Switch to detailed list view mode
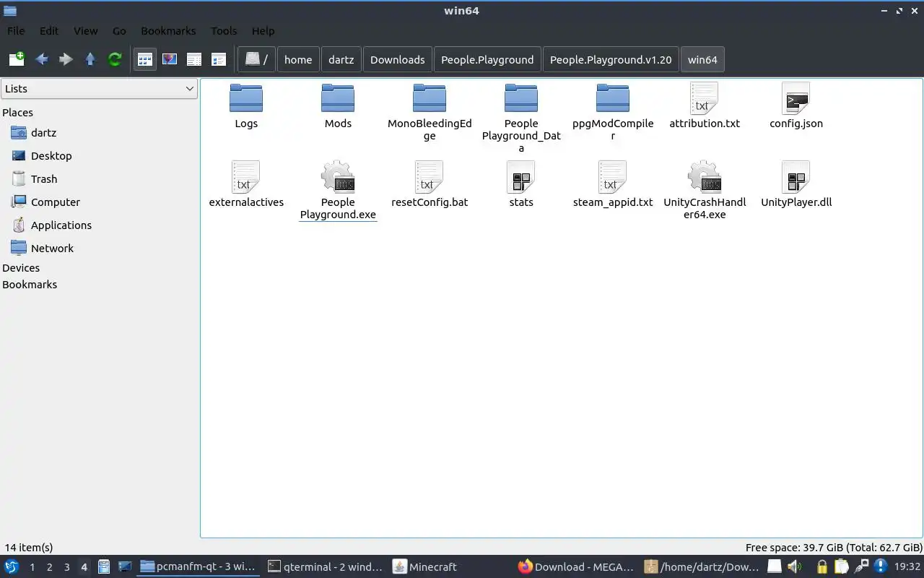Viewport: 924px width, 578px height. (x=219, y=59)
